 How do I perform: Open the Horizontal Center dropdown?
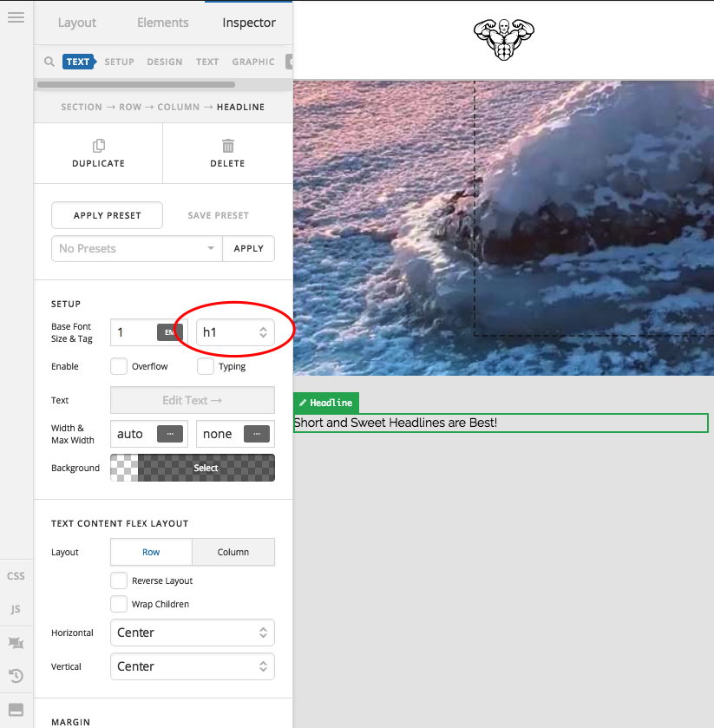tap(193, 633)
